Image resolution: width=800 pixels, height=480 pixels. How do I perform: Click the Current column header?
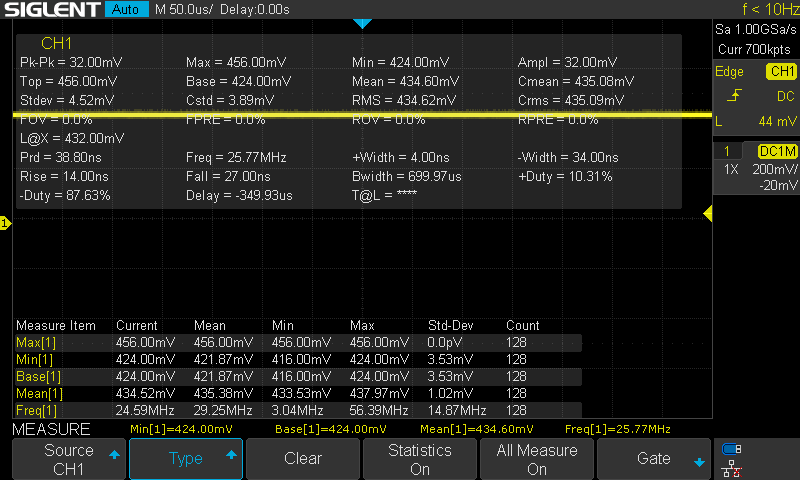(x=137, y=325)
